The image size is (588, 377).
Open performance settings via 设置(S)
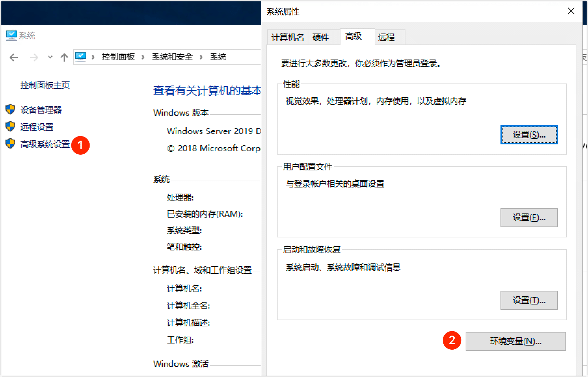coord(529,134)
